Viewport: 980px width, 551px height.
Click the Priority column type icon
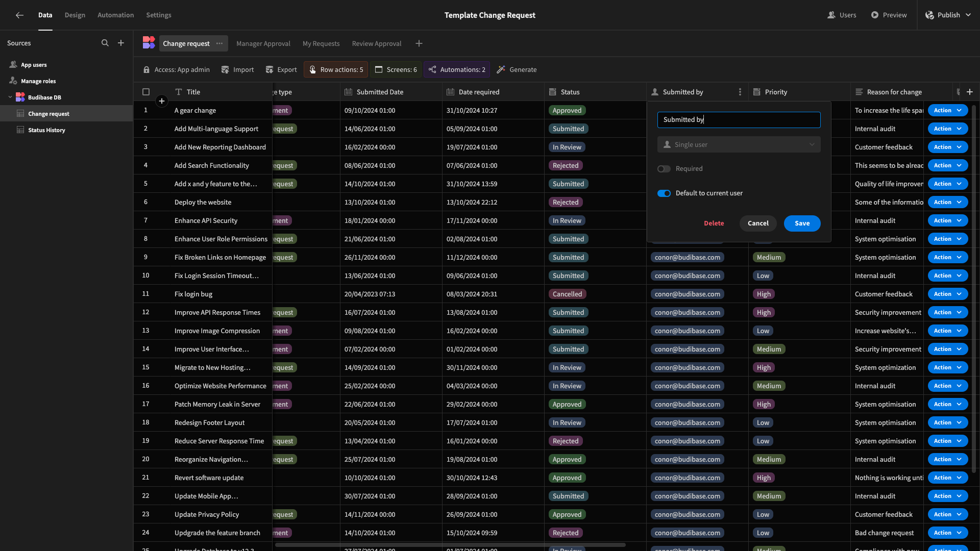(757, 92)
